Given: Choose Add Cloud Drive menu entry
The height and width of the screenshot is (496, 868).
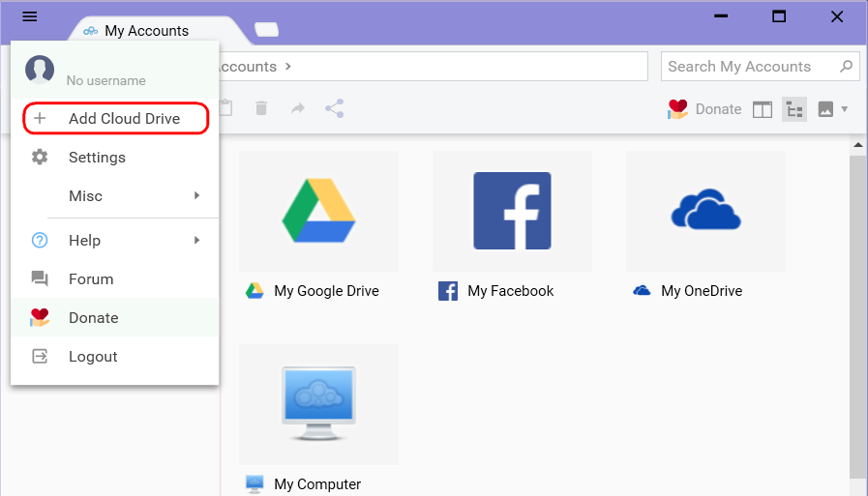Looking at the screenshot, I should click(116, 118).
